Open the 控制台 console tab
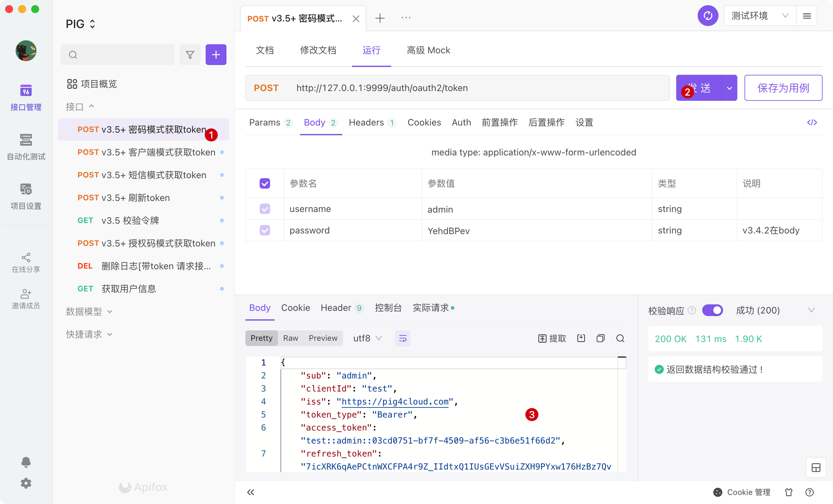Image resolution: width=833 pixels, height=504 pixels. 388,308
